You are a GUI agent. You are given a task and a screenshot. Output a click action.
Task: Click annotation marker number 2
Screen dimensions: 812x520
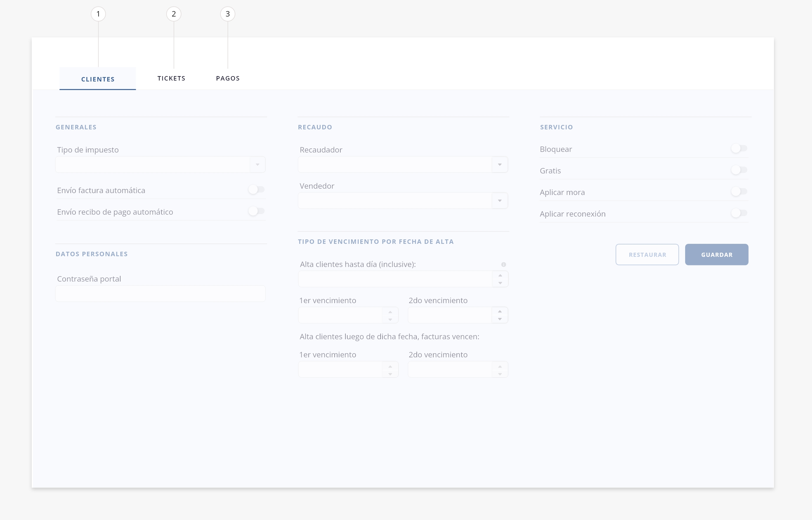click(x=174, y=14)
